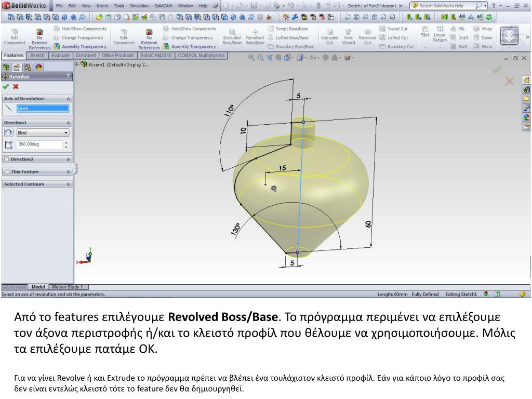Click the Zoom to Area view icon
Image resolution: width=532 pixels, height=399 pixels.
(260, 58)
